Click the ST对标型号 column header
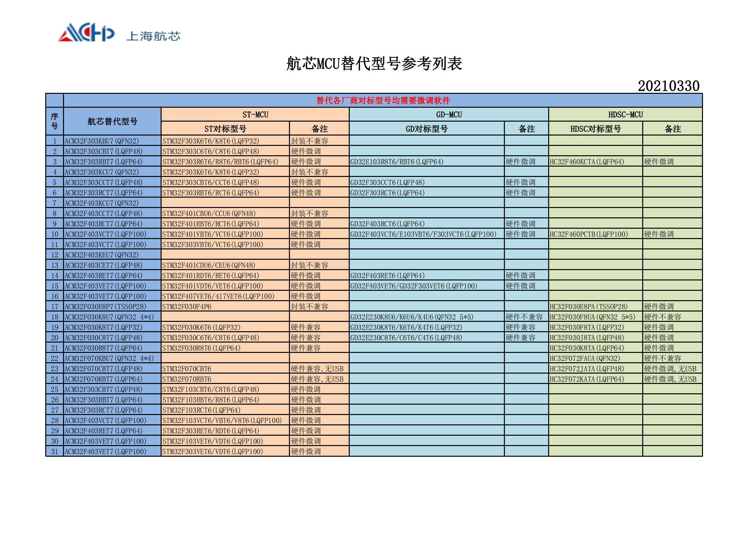Viewport: 756px width, 535px height. coord(225,128)
